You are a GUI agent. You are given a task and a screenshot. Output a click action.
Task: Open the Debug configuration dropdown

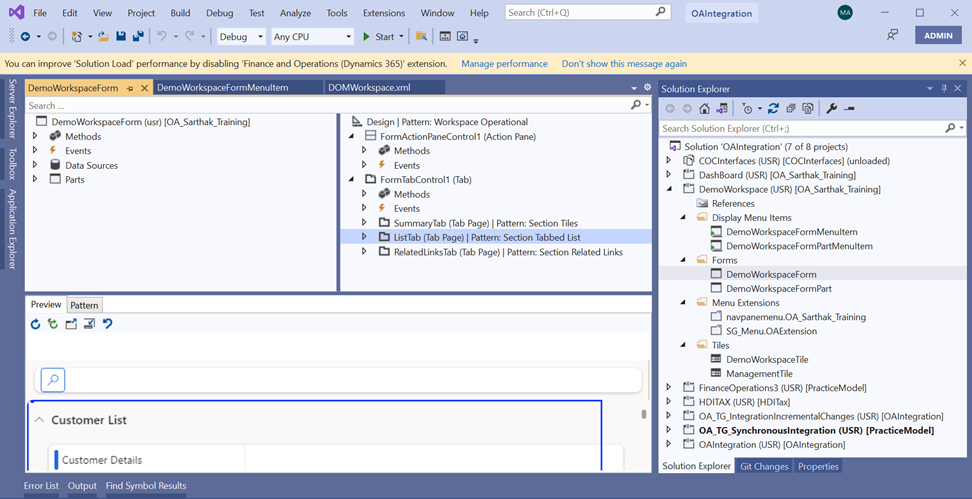(x=242, y=37)
